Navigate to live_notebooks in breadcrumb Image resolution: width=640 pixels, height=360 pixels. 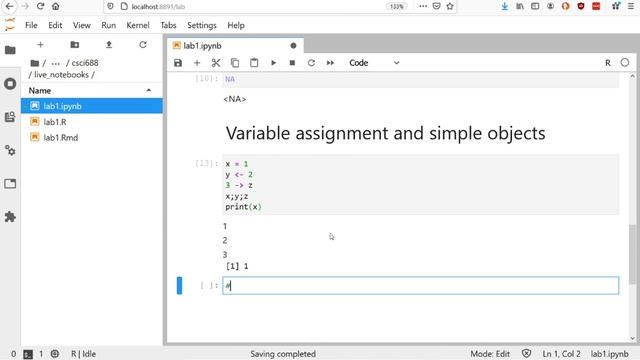pyautogui.click(x=61, y=75)
